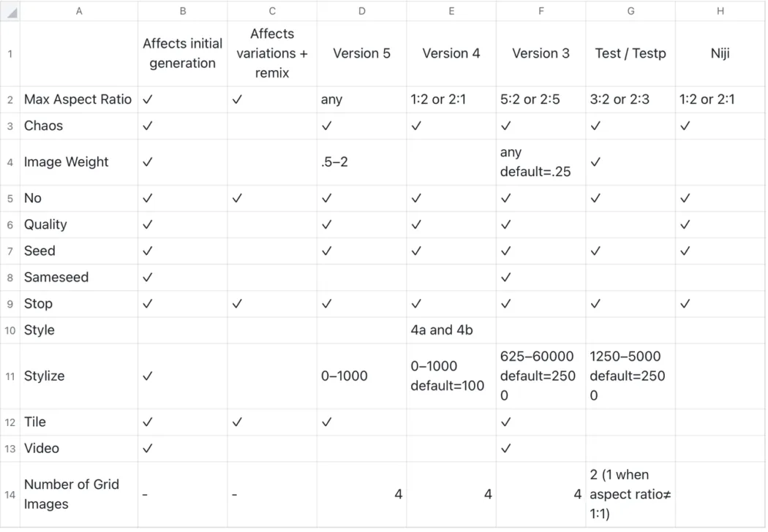Click the '3:2 or 2:3' cell

pyautogui.click(x=630, y=100)
